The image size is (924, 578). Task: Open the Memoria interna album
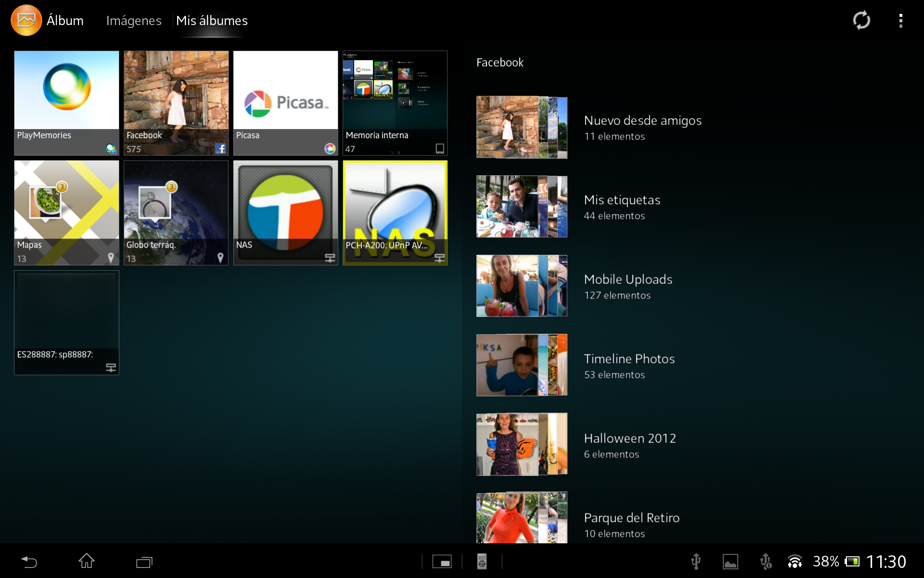coord(395,103)
